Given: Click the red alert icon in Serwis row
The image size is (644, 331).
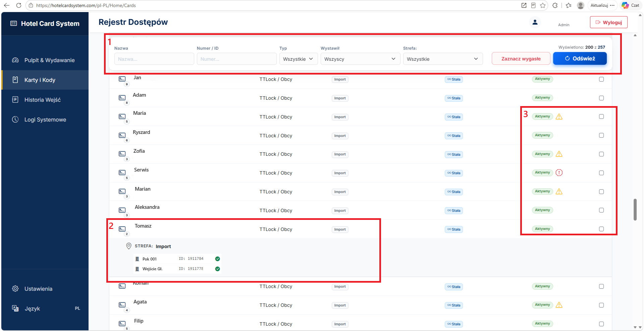Looking at the screenshot, I should 559,173.
